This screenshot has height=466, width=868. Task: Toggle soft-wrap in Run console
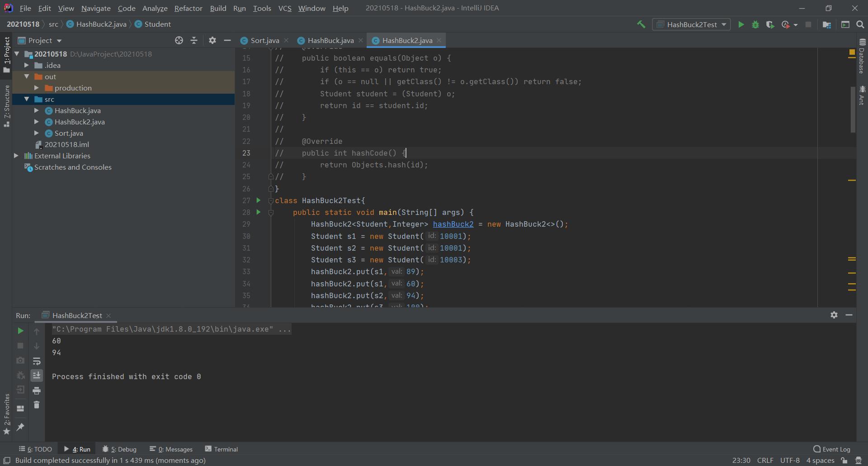(x=37, y=361)
